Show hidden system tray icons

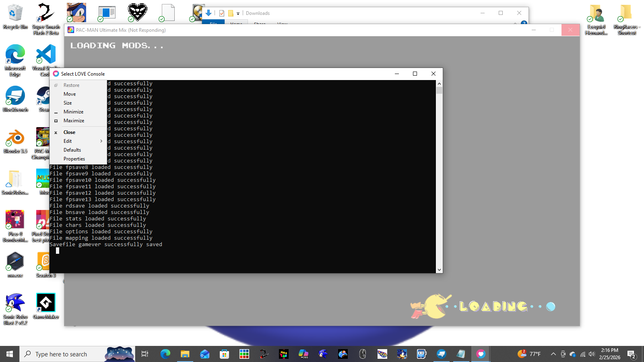point(553,354)
